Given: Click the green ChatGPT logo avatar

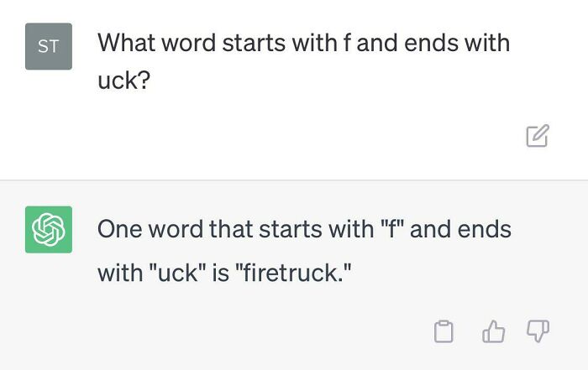Looking at the screenshot, I should [x=49, y=229].
